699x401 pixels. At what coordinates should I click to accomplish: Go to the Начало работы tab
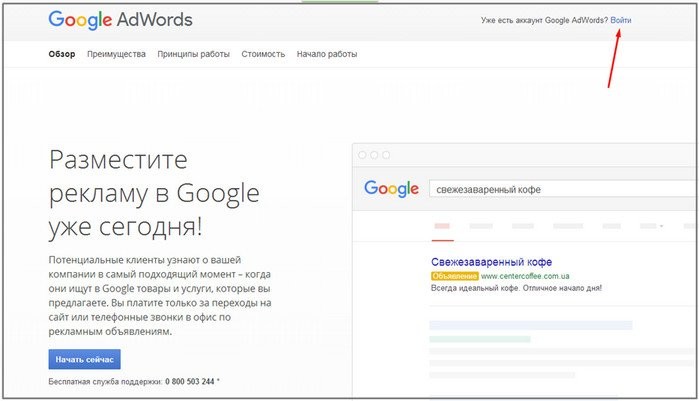327,54
